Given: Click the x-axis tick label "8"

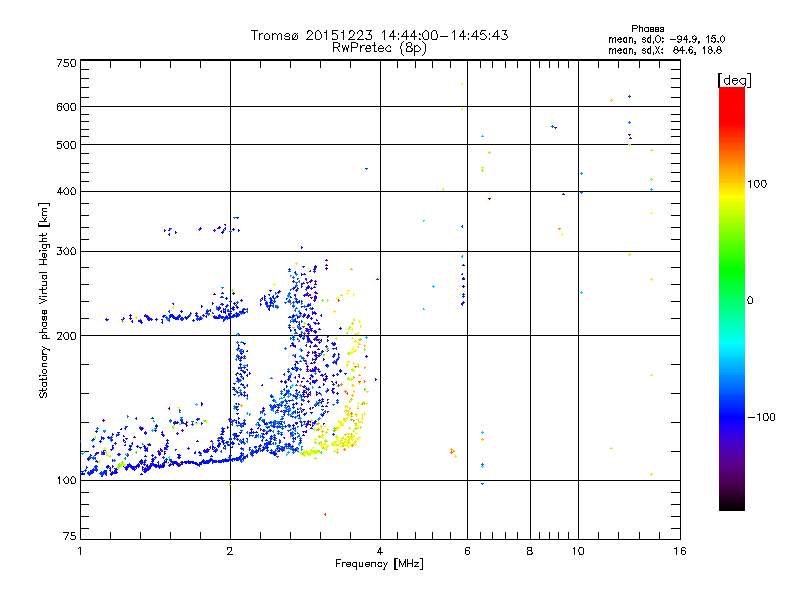Looking at the screenshot, I should click(530, 551).
